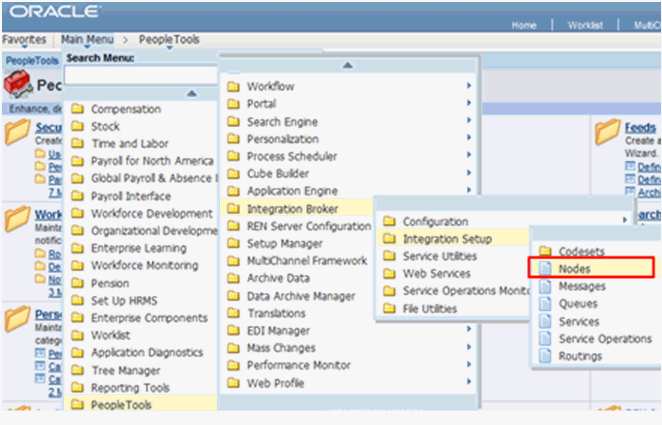Select Application Engine menu item

(x=292, y=191)
